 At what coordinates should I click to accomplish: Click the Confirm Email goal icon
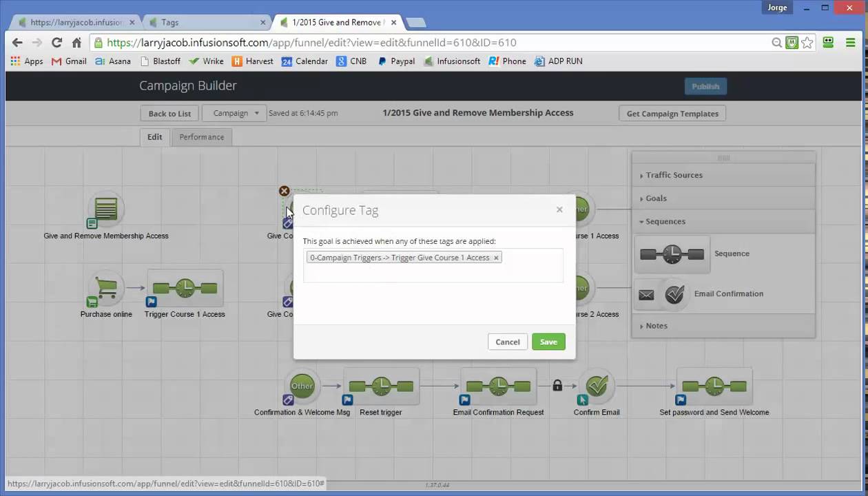coord(597,386)
